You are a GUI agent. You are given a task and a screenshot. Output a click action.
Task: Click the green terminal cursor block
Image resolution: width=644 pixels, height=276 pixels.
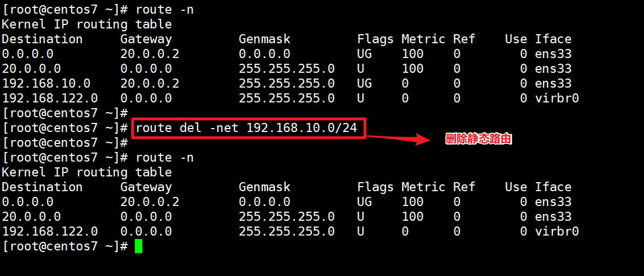click(x=138, y=246)
